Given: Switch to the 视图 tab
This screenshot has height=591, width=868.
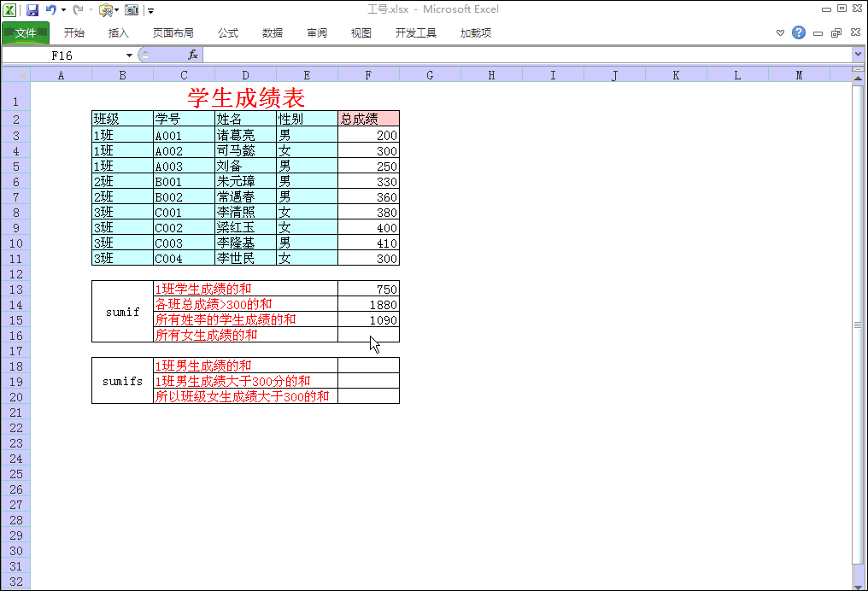Looking at the screenshot, I should click(x=361, y=32).
